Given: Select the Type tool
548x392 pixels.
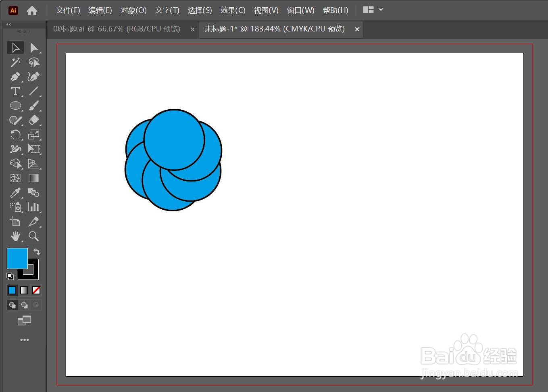Looking at the screenshot, I should (x=15, y=91).
